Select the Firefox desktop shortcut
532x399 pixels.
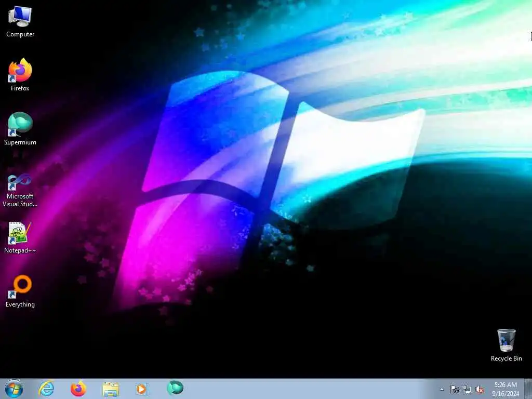(20, 74)
